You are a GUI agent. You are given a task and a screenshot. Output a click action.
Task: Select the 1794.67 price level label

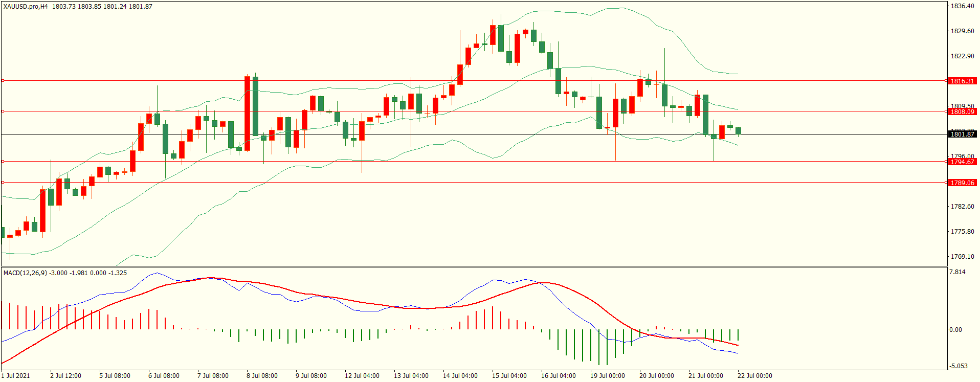coord(962,162)
